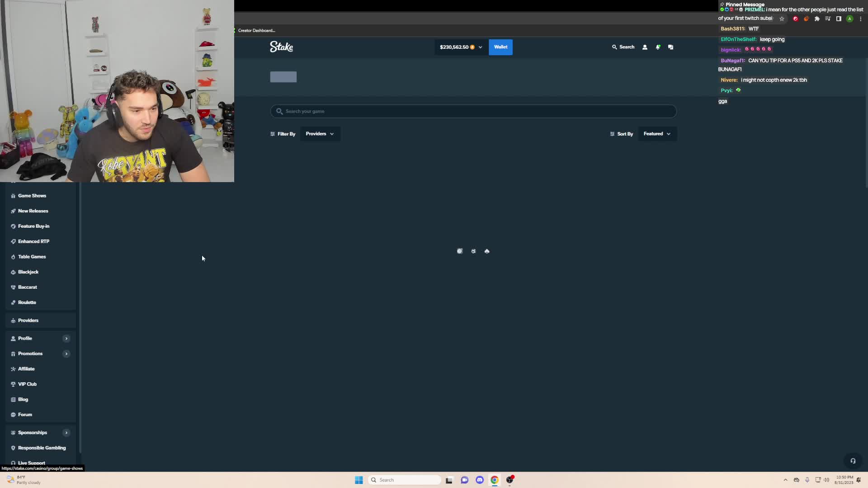This screenshot has width=868, height=488.
Task: Open the Stake user profile icon
Action: pos(645,47)
